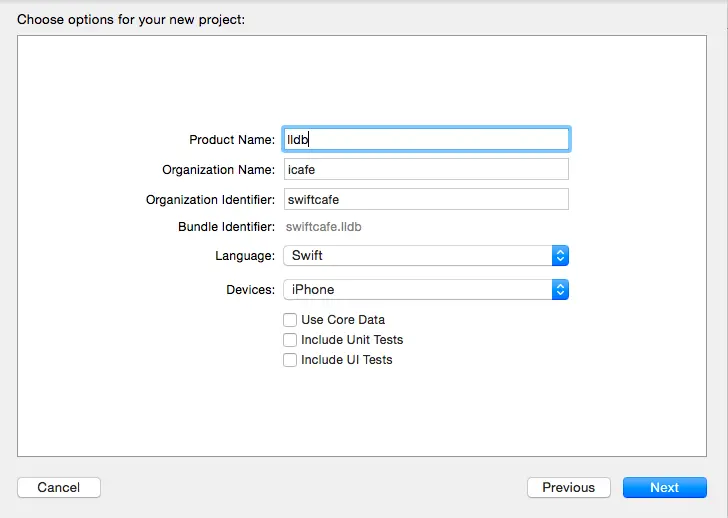Click the "Language:" label text
Viewport: 728px width, 518px height.
tap(245, 256)
